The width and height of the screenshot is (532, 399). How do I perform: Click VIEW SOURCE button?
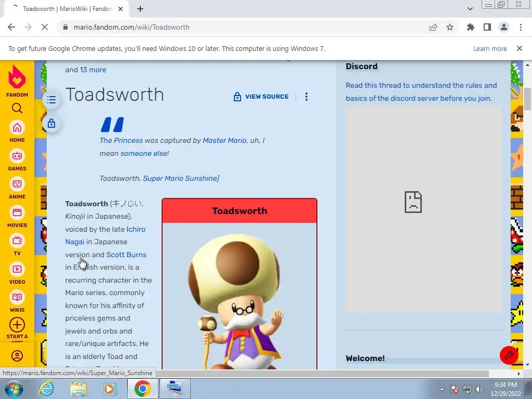coord(261,97)
